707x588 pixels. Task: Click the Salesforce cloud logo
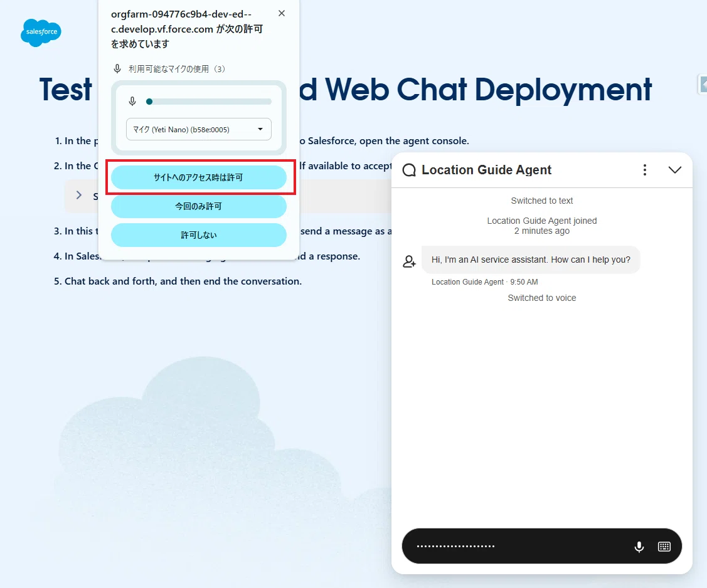tap(41, 33)
